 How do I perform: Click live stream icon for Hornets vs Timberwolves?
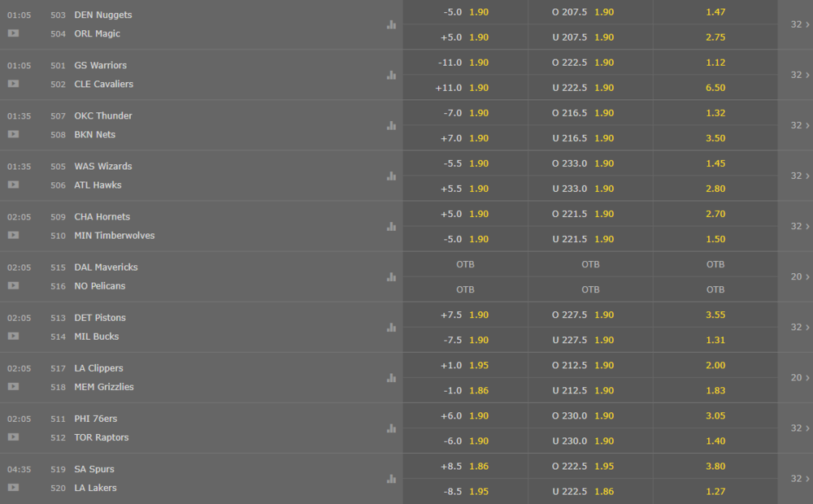[14, 236]
